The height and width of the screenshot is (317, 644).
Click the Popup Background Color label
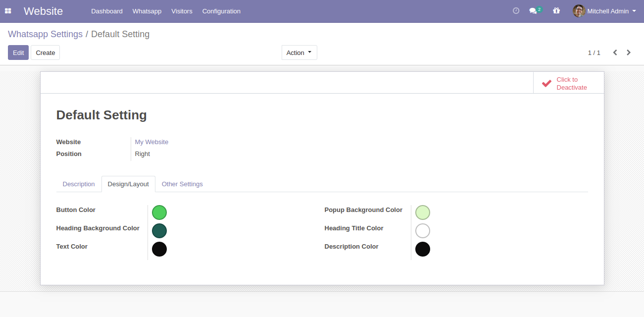point(363,210)
